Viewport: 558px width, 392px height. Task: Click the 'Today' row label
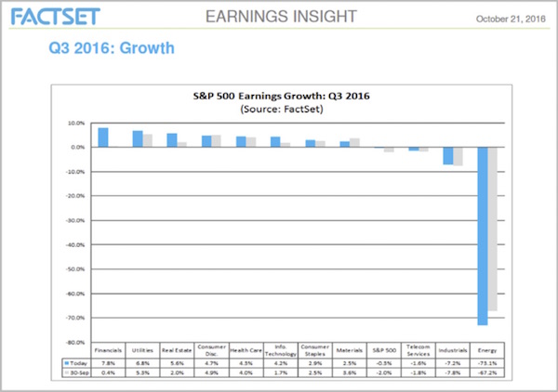click(79, 363)
